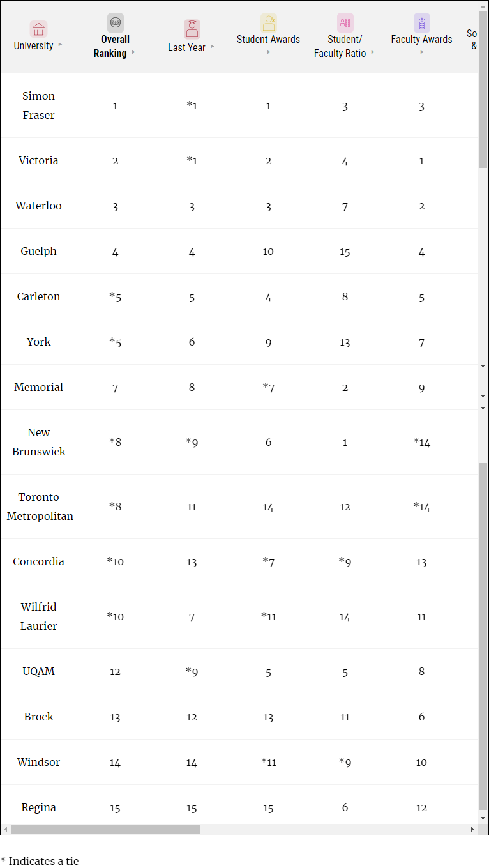Screen dimensions: 489x868
Task: Click the Student/Faculty Ratio sort arrow
Action: click(373, 52)
